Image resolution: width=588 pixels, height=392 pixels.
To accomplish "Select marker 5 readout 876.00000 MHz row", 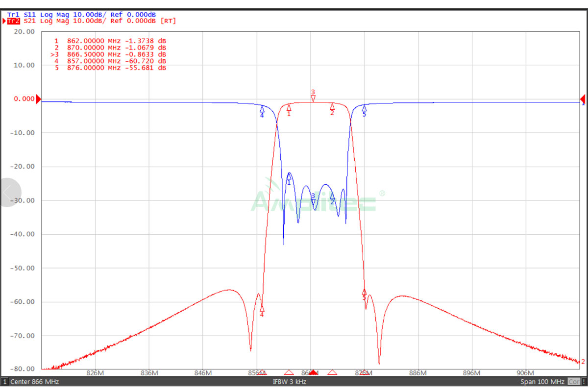I will click(110, 68).
